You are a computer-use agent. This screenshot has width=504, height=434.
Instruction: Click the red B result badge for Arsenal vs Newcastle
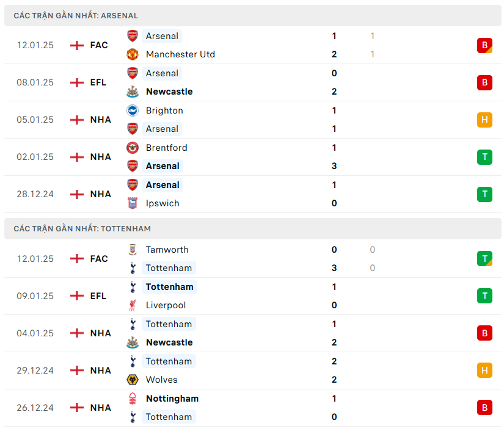tap(484, 82)
